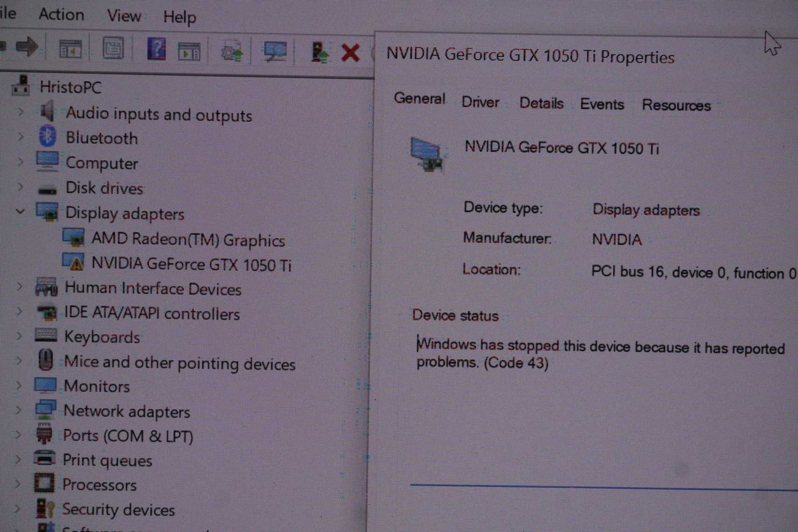Click the Properties dialog title bar text
Viewport: 798px width, 532px height.
531,56
